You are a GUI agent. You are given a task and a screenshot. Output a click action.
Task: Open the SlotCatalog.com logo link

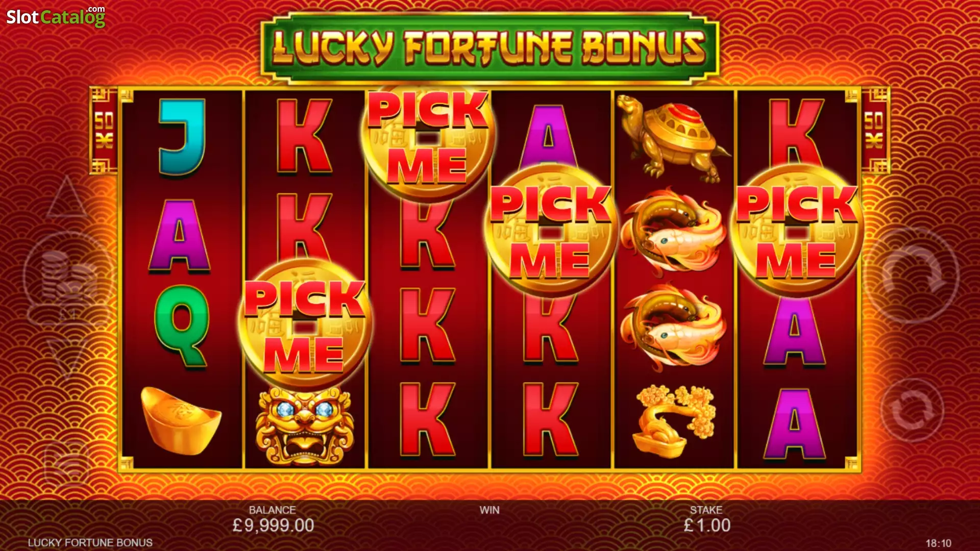pos(56,16)
